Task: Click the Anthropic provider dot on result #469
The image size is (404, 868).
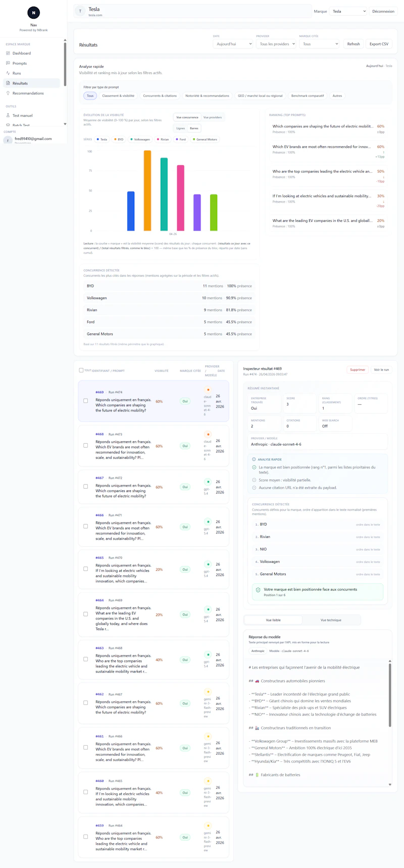Action: coord(208,390)
